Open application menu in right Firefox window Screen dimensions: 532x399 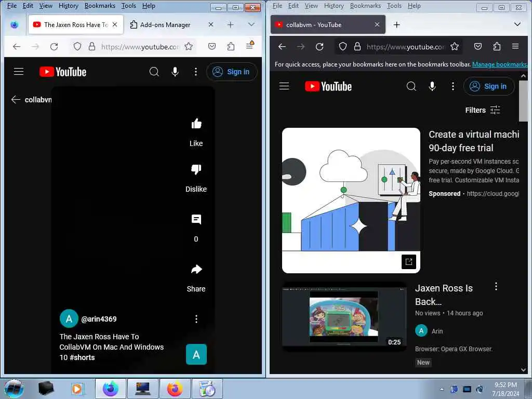click(515, 46)
